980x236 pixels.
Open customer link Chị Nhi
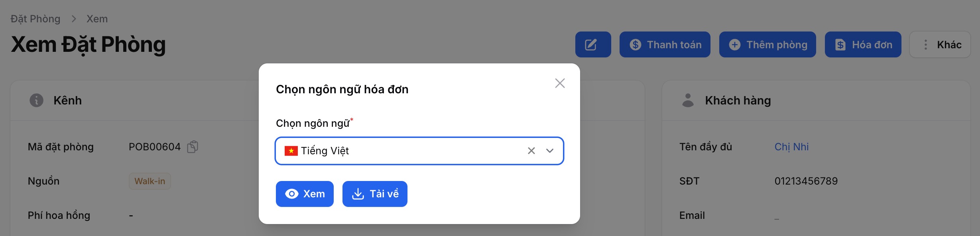[x=791, y=147]
